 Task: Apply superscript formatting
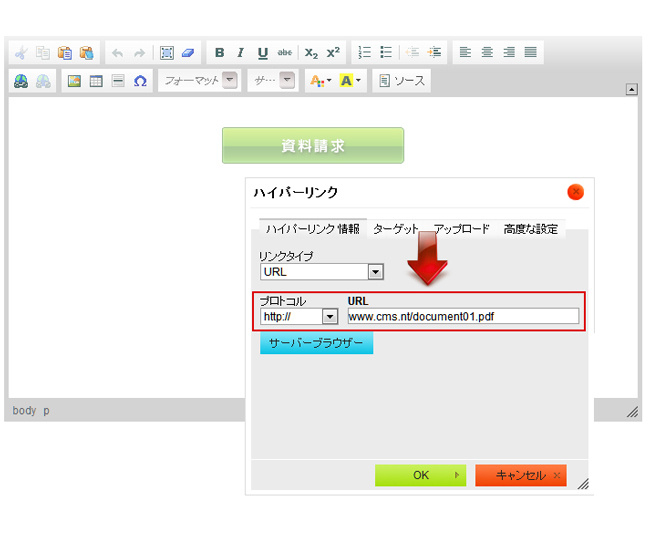click(333, 53)
